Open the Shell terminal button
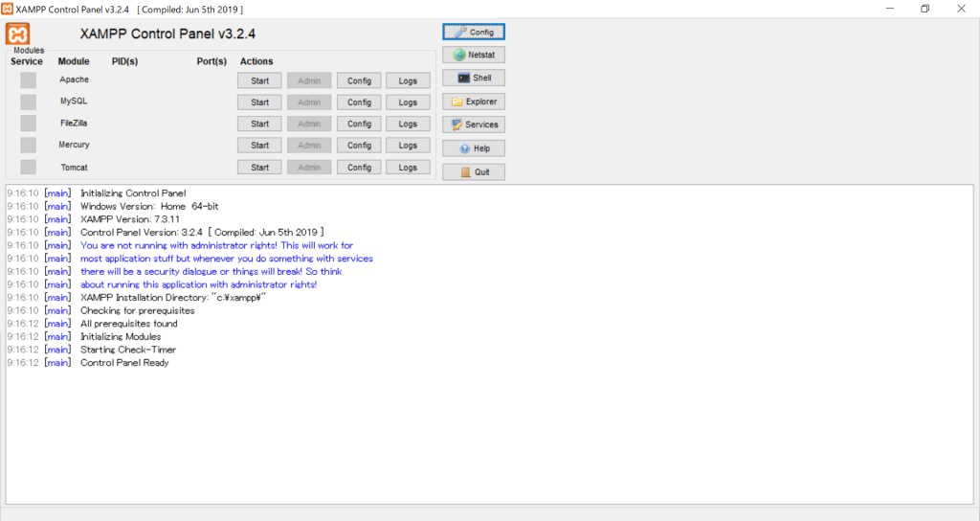The width and height of the screenshot is (980, 521). pos(473,79)
